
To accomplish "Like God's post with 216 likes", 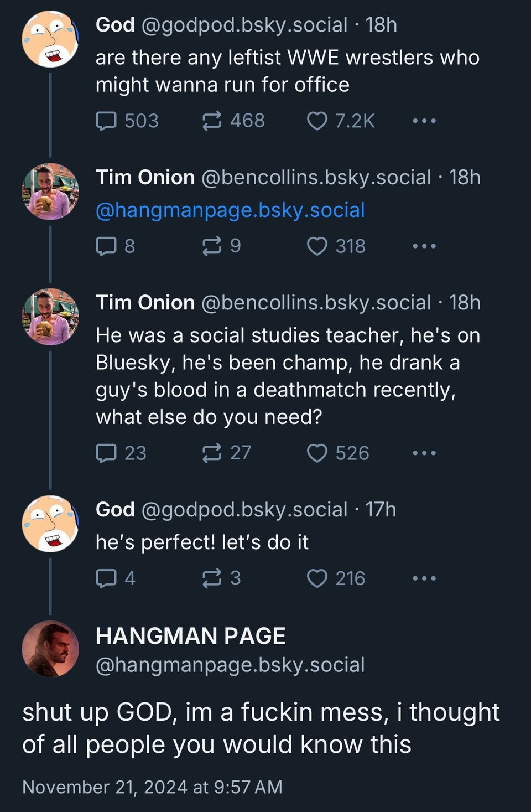I will 317,578.
